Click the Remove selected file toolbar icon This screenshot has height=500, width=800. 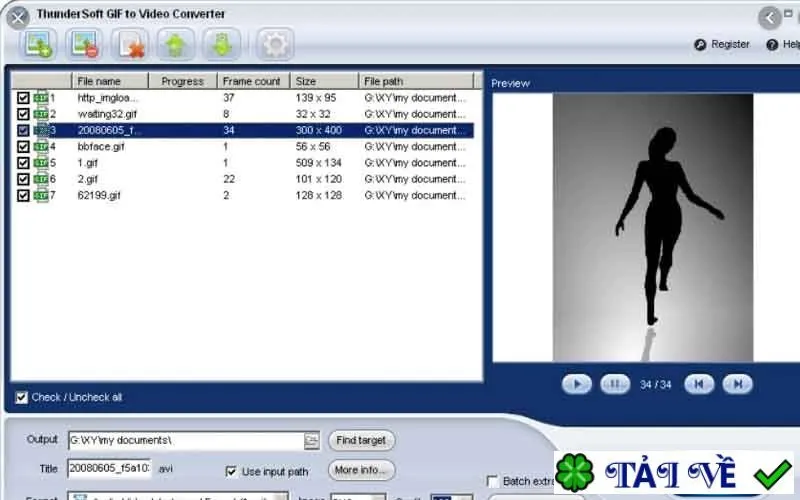pyautogui.click(x=84, y=44)
